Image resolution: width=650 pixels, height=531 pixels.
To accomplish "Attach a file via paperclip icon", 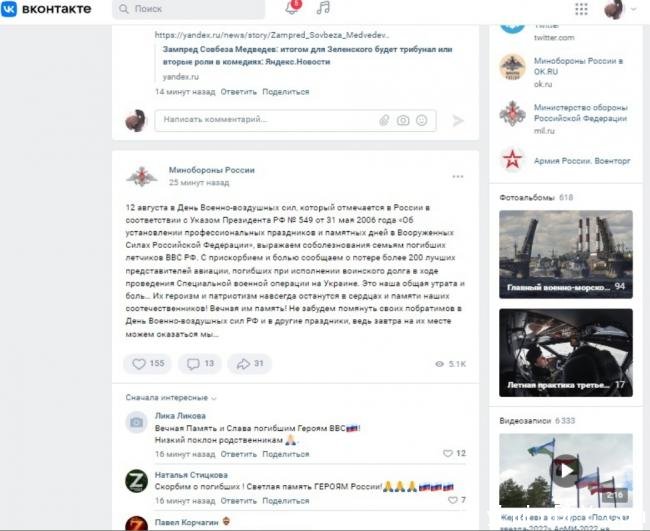I will 384,120.
